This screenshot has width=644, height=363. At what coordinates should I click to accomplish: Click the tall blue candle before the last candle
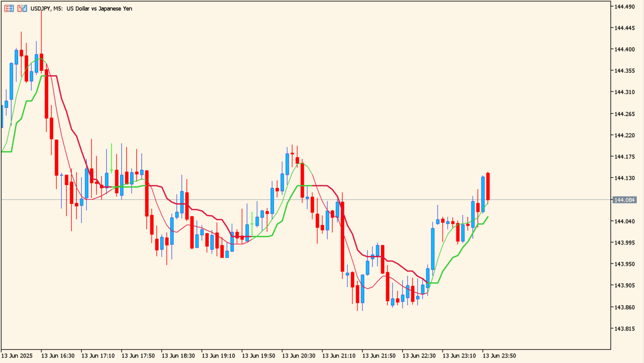tap(482, 193)
